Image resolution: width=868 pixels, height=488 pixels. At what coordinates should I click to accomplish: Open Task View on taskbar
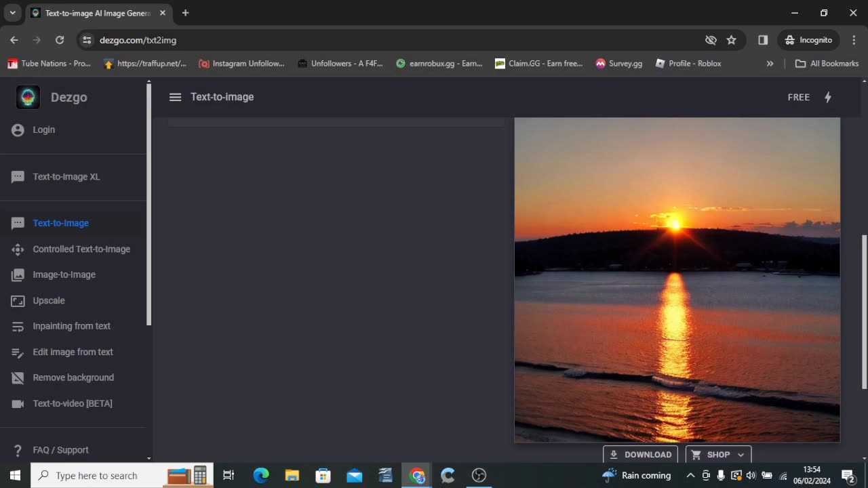point(229,475)
